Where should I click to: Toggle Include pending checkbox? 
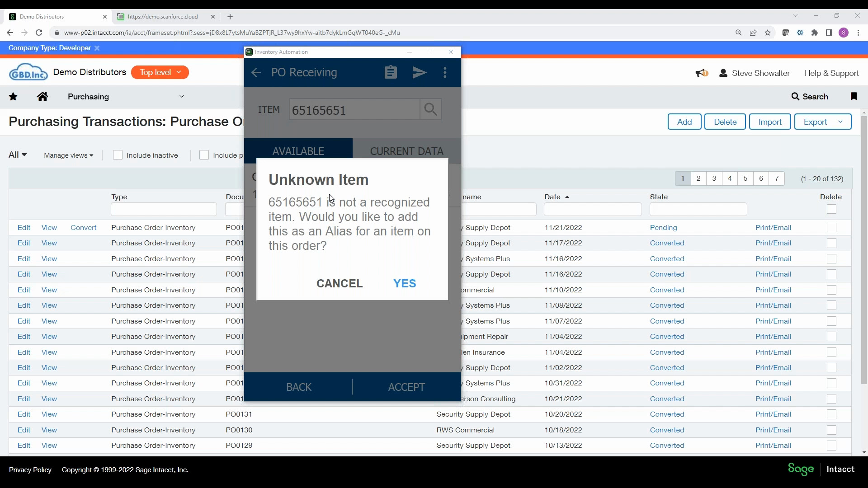click(203, 155)
